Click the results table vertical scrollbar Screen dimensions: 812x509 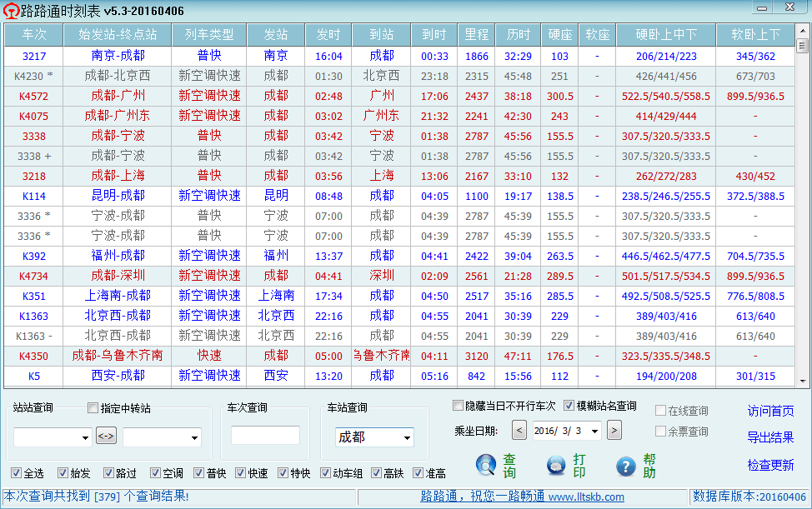[805, 208]
